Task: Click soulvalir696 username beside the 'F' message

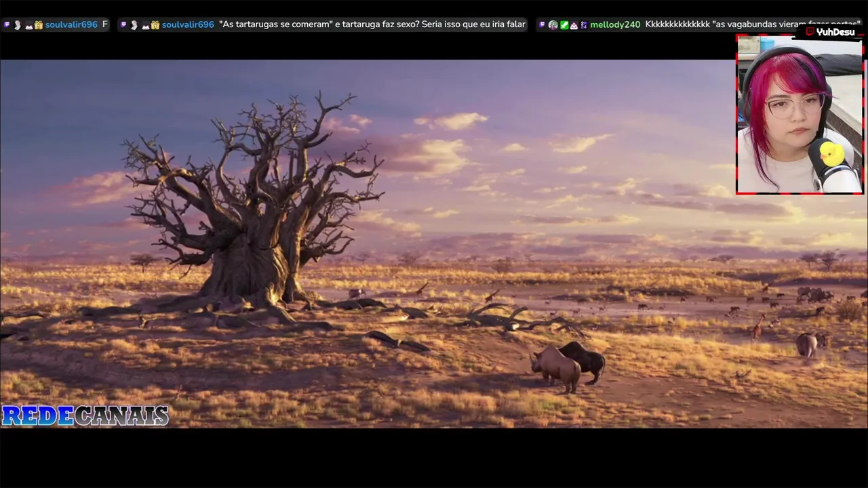Action: pyautogui.click(x=71, y=24)
